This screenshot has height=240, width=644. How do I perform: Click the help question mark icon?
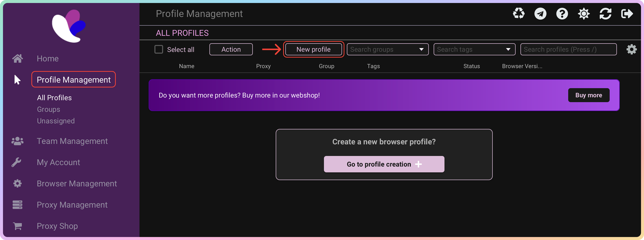[562, 13]
